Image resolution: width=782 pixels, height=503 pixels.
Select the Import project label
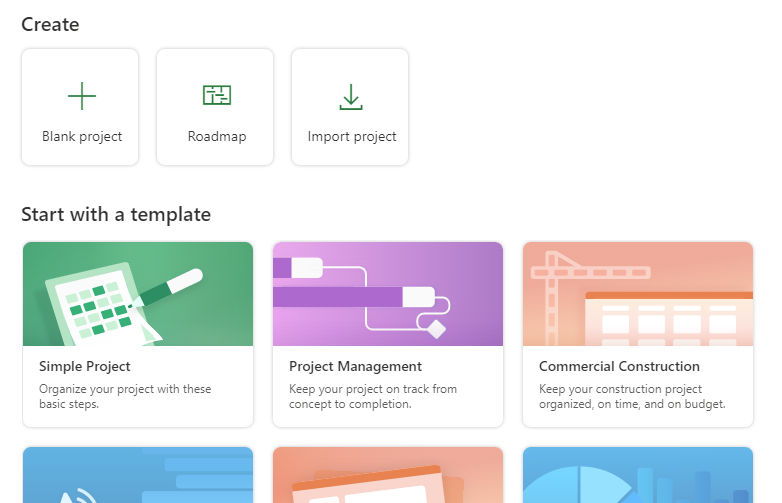tap(352, 137)
